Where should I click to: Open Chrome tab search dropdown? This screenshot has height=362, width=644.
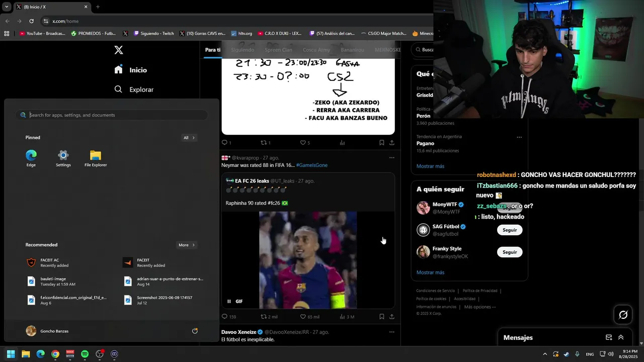[7, 7]
